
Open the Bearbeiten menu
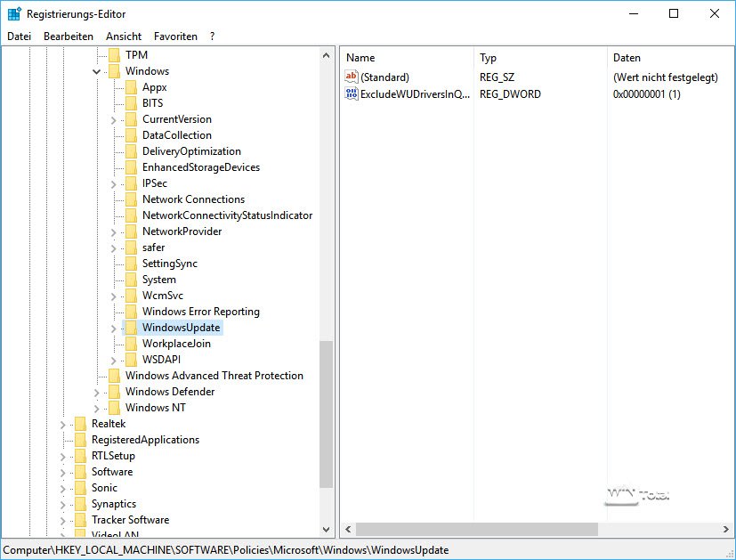coord(69,37)
